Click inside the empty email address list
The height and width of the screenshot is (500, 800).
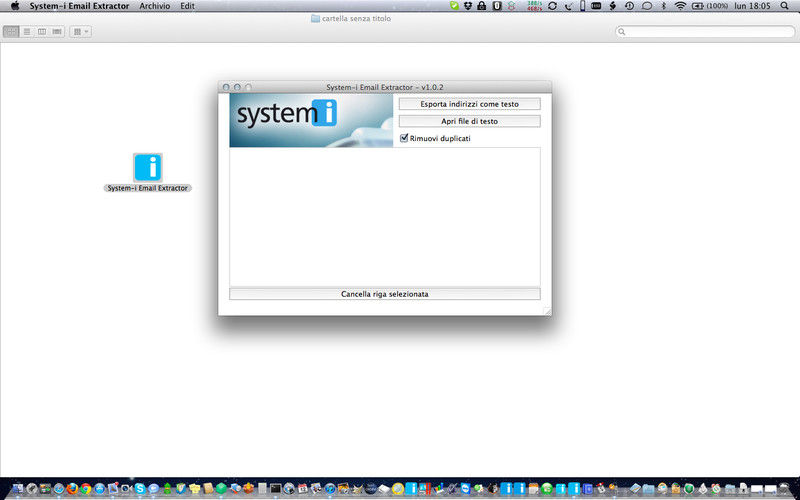point(385,217)
